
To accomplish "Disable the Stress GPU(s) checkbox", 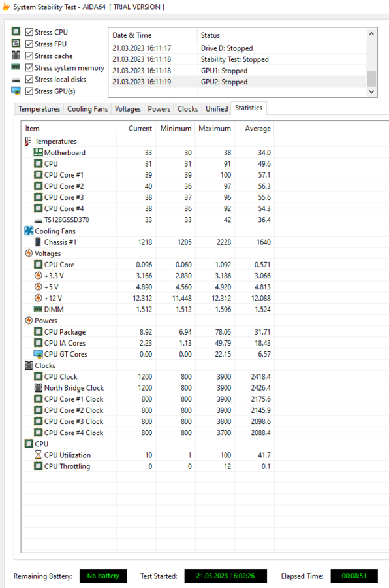I will (29, 91).
